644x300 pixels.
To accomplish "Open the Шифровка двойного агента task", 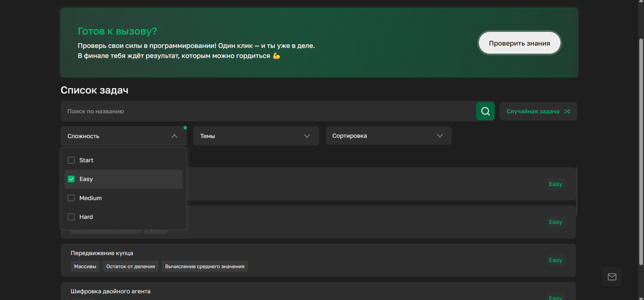I will (110, 291).
